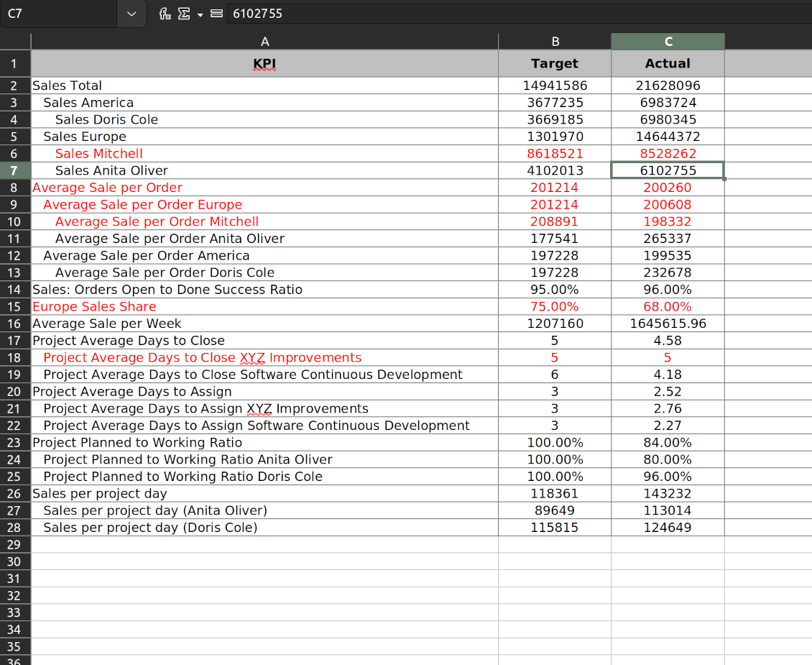The width and height of the screenshot is (812, 665).
Task: Select column A header
Action: [x=264, y=42]
